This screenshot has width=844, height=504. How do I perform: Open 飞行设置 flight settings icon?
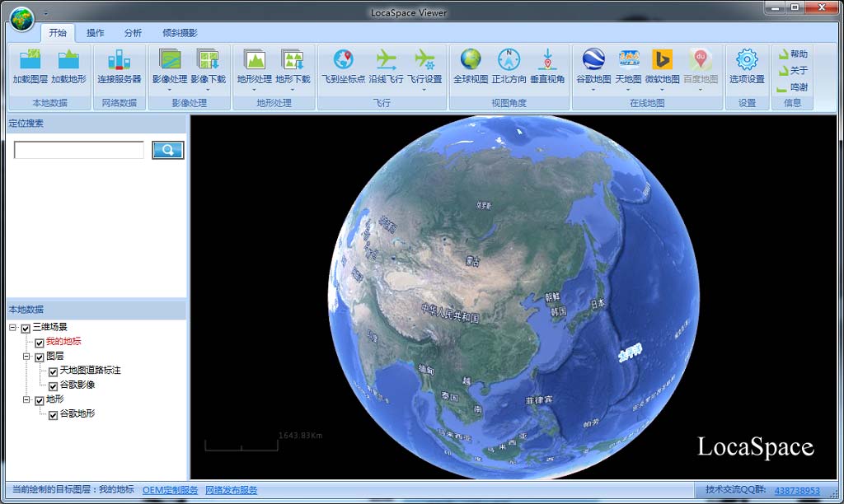pyautogui.click(x=424, y=59)
